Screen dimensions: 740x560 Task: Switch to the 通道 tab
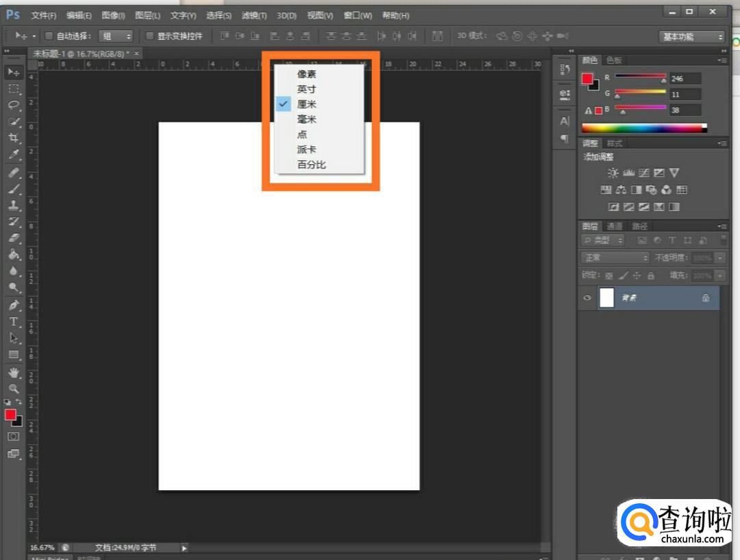pyautogui.click(x=615, y=226)
